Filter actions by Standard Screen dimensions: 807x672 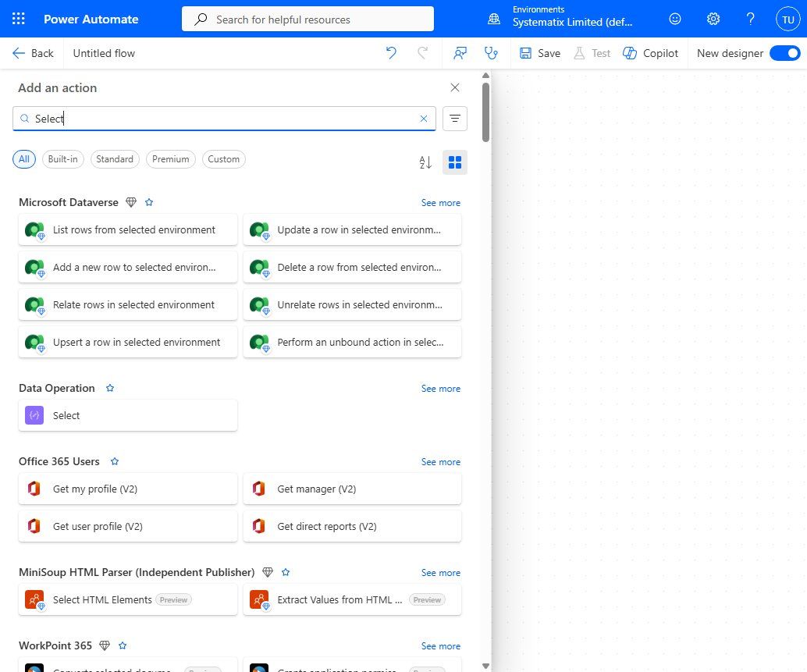(x=115, y=159)
